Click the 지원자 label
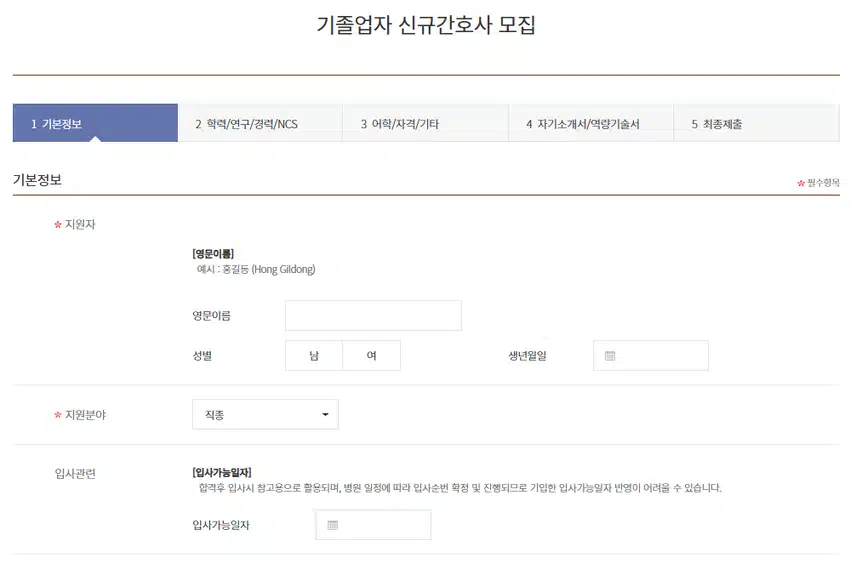 80,224
